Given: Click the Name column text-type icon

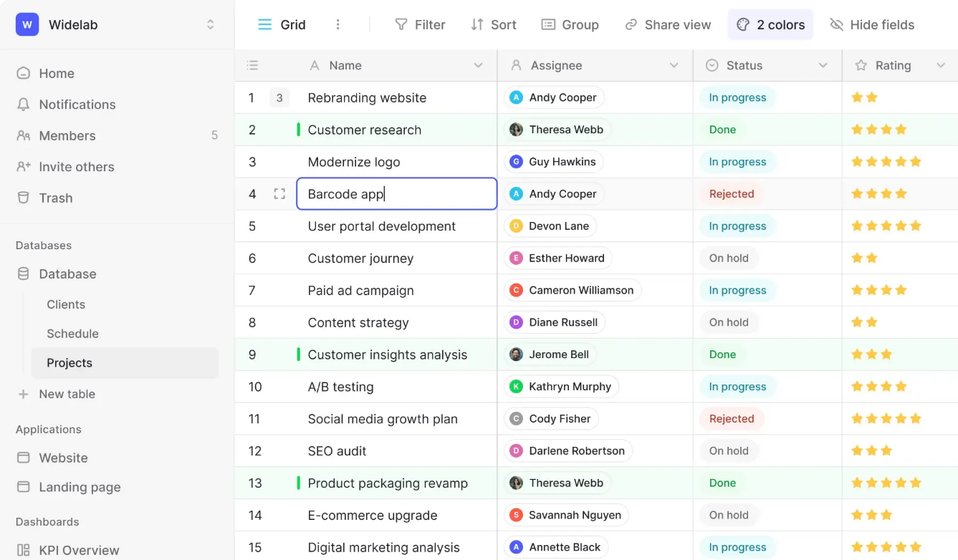Looking at the screenshot, I should (314, 65).
